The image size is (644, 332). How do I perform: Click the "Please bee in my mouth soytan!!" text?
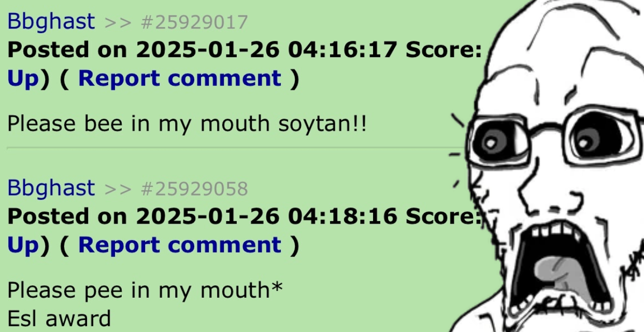coord(187,125)
